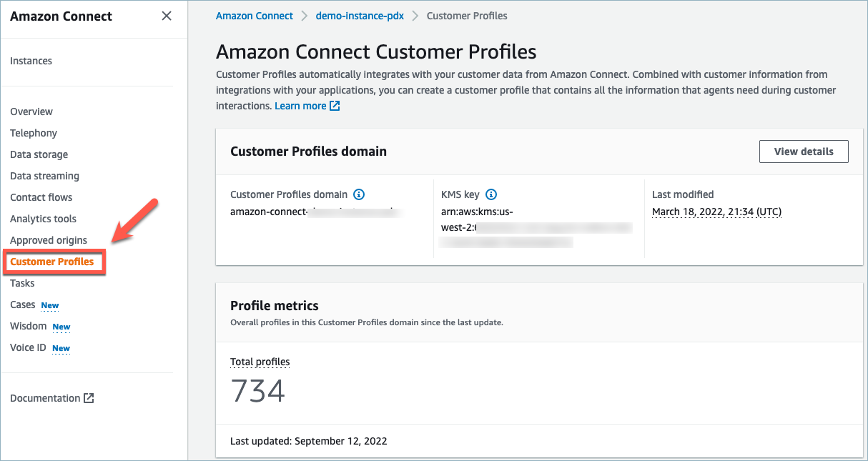This screenshot has height=461, width=868.
Task: Open the Telephony section
Action: point(34,133)
